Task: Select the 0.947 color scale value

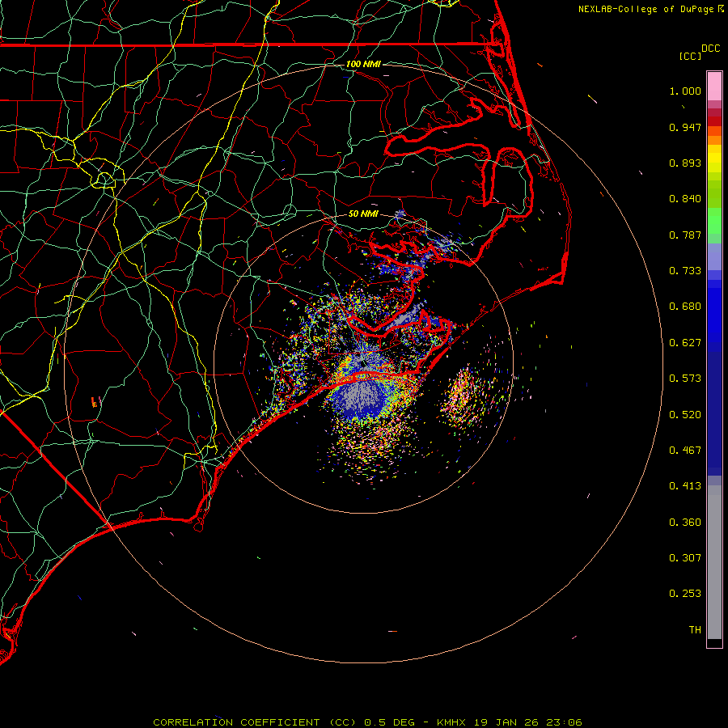Action: pyautogui.click(x=685, y=127)
